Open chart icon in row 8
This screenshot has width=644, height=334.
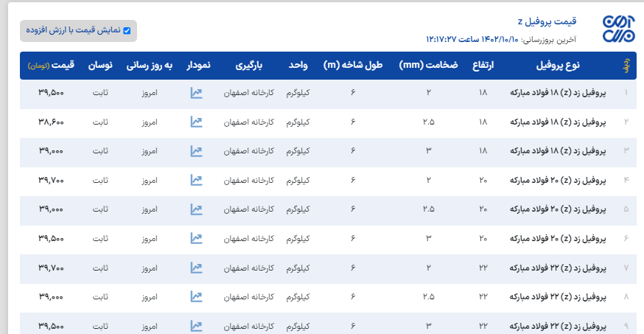point(196,296)
